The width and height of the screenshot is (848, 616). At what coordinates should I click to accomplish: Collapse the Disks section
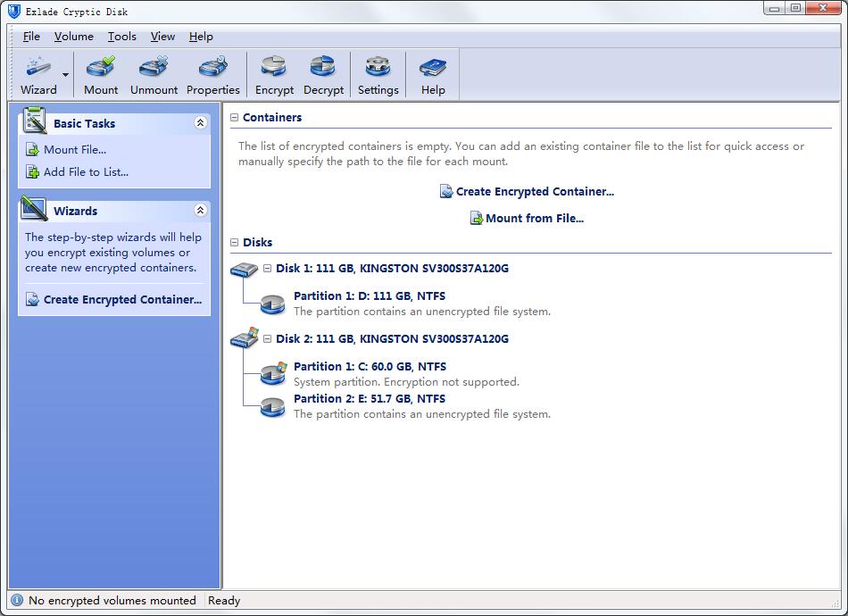235,243
